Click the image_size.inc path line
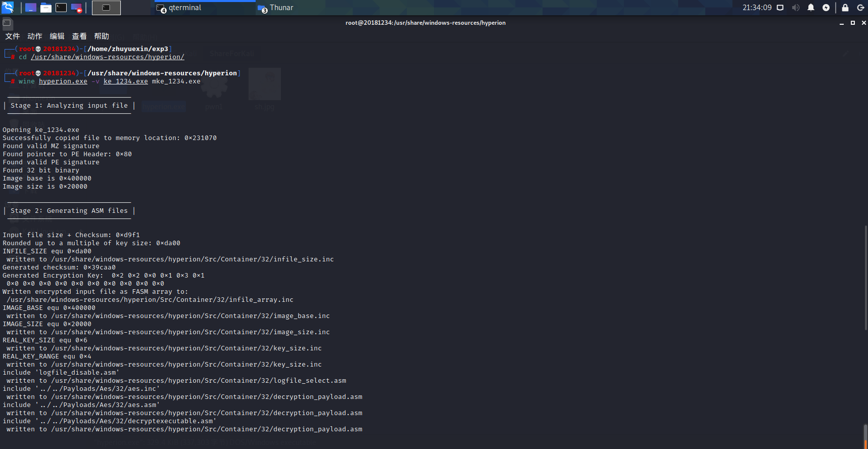 click(168, 332)
